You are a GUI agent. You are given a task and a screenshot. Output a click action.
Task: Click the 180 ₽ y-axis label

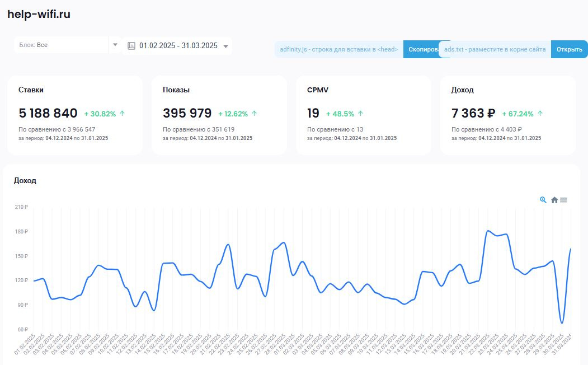21,232
